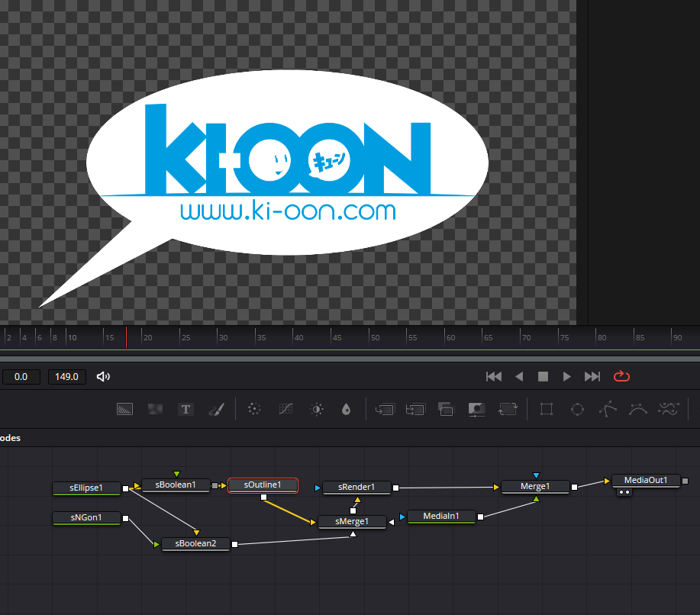Viewport: 700px width, 615px height.
Task: Add a BSpline mask
Action: click(x=638, y=409)
